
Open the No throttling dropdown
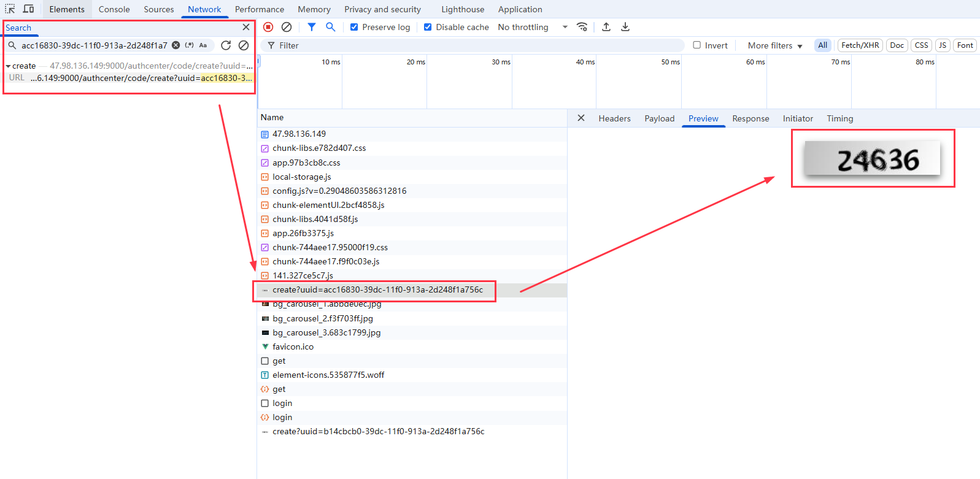coord(532,27)
